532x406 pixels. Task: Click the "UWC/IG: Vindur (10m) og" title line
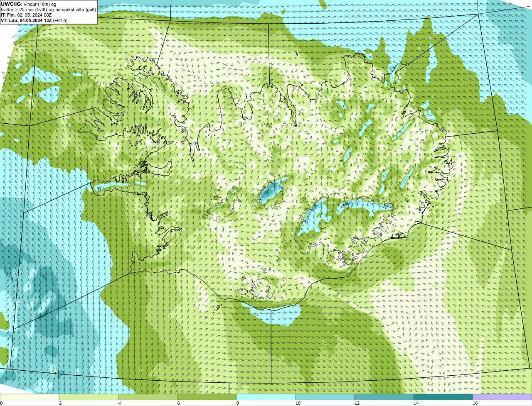[x=28, y=4]
